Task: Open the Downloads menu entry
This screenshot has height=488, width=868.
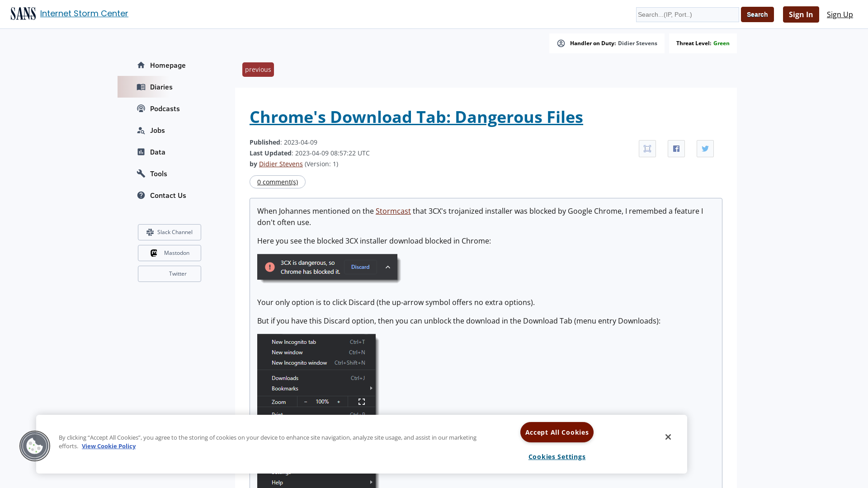Action: coord(285,378)
